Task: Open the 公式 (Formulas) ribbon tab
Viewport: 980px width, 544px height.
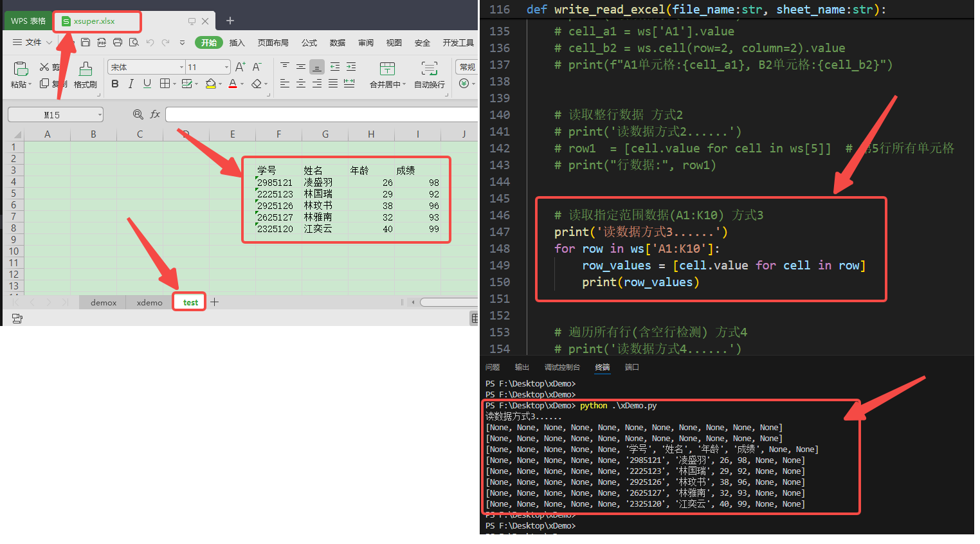Action: pyautogui.click(x=309, y=42)
